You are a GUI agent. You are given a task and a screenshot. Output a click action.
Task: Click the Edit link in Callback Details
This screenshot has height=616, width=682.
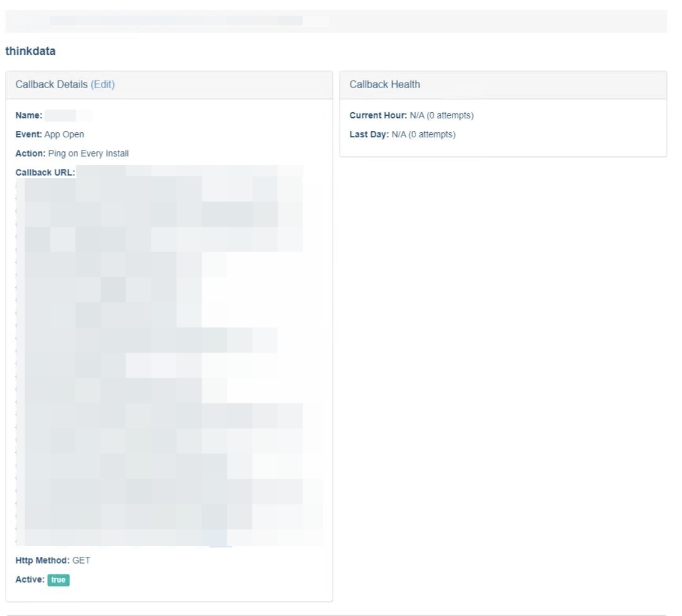103,84
